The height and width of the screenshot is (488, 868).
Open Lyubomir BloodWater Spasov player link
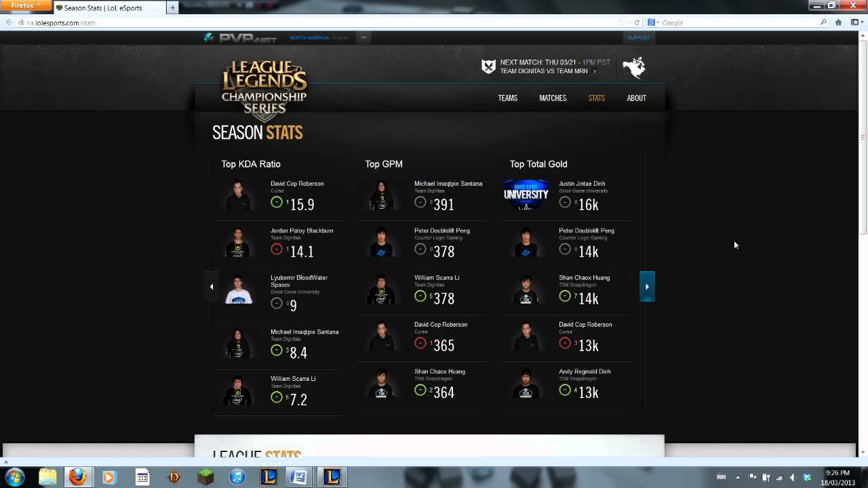[299, 281]
